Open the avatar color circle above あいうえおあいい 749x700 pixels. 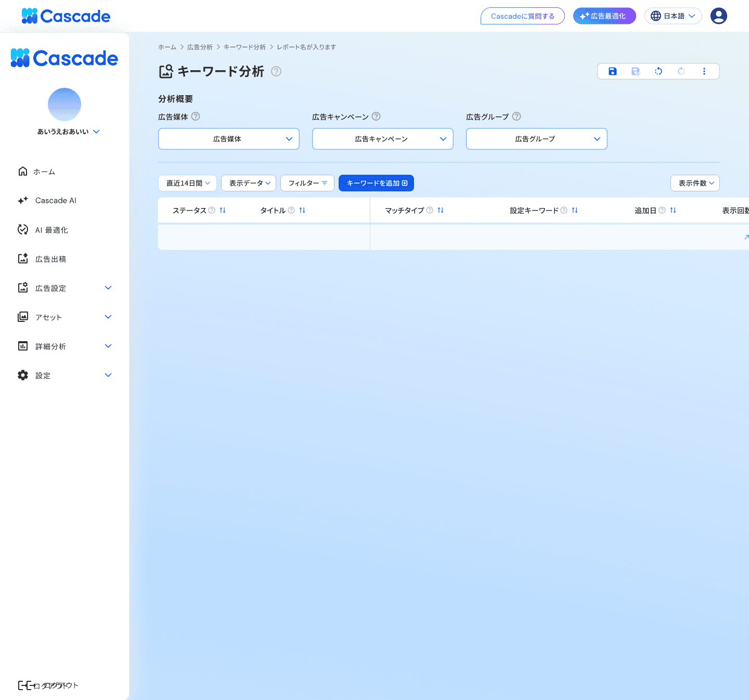click(64, 104)
